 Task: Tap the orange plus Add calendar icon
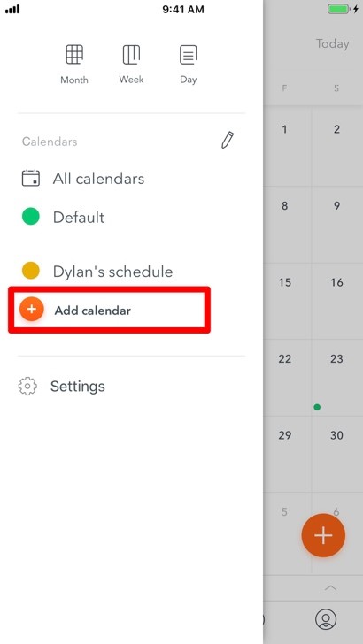click(x=32, y=309)
